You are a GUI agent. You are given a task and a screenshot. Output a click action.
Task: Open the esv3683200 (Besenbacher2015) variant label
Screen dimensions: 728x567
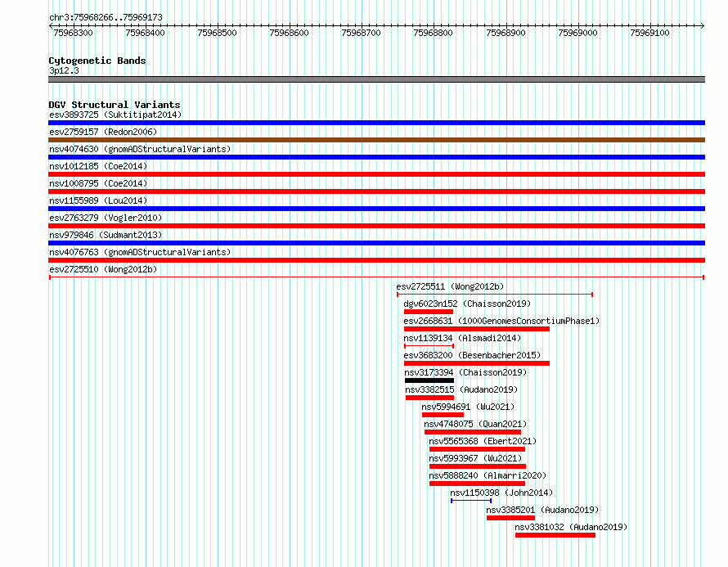tap(472, 355)
